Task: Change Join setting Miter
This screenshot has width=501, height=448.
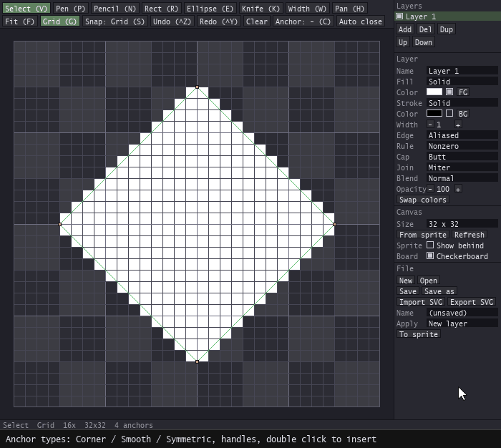Action: tap(462, 167)
